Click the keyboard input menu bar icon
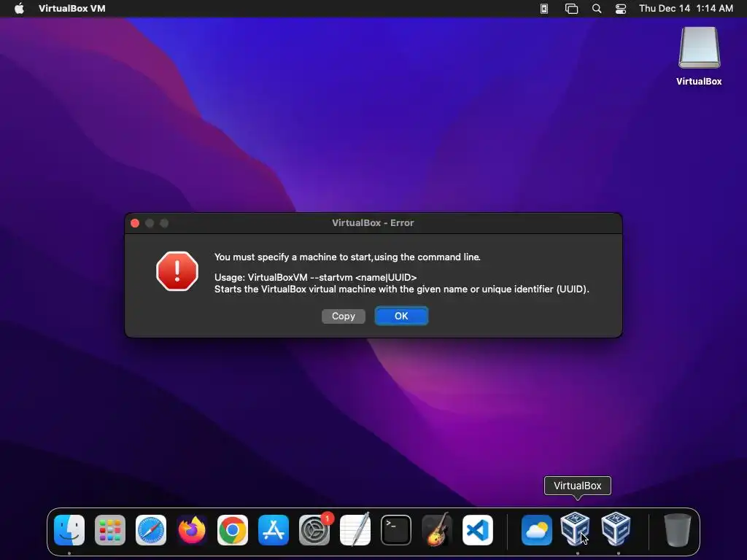 point(544,9)
